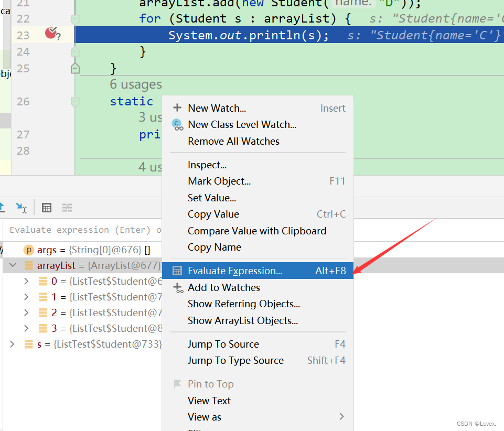
Task: Click the New Class Level Watch icon
Action: point(177,125)
